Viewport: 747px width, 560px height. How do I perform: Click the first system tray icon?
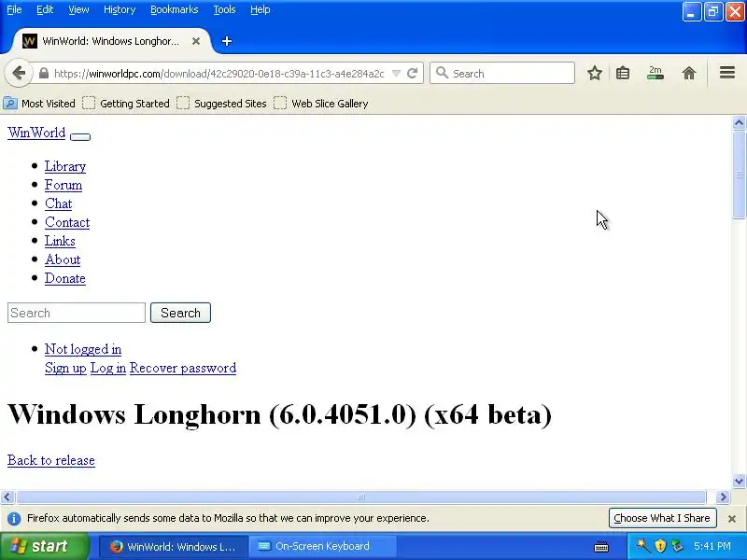pyautogui.click(x=643, y=545)
